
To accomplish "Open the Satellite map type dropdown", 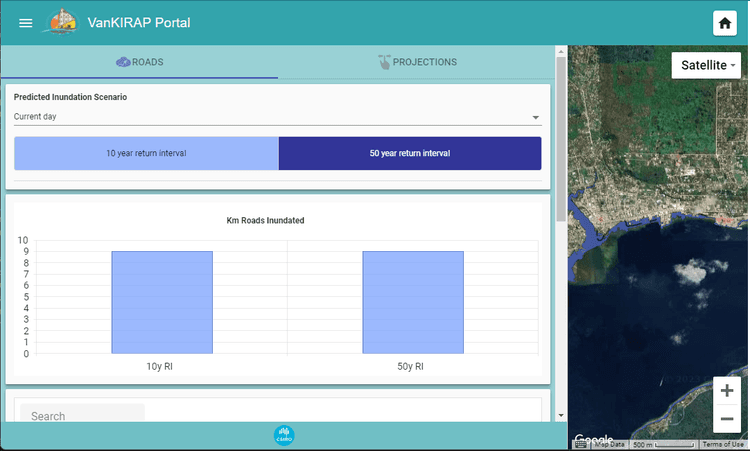I will click(x=709, y=65).
